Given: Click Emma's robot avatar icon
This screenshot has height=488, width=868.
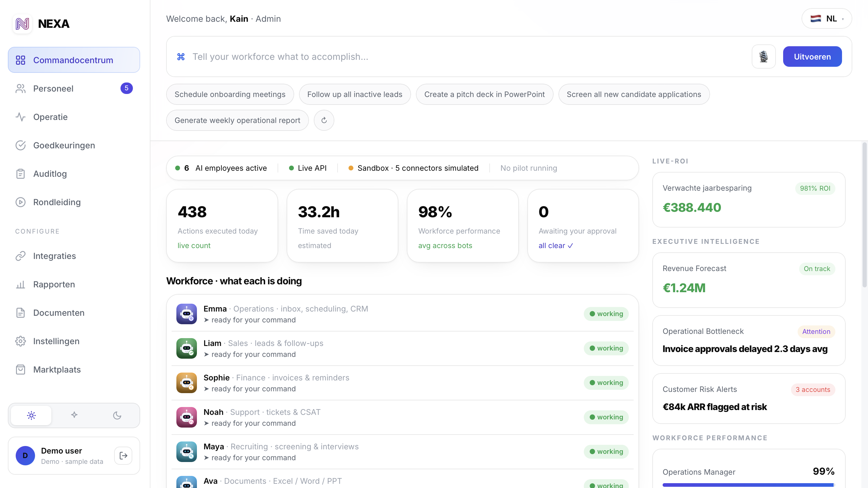Looking at the screenshot, I should [x=186, y=314].
